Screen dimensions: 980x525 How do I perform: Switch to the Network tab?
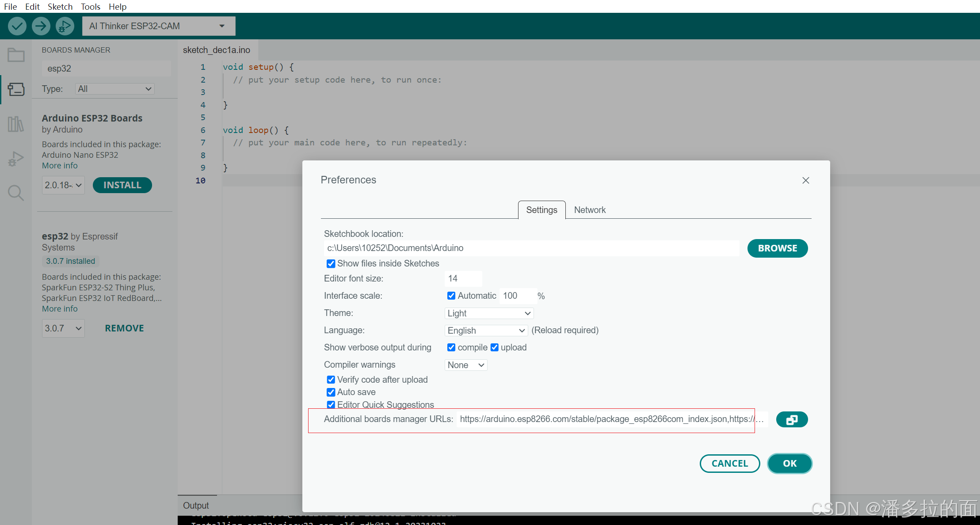589,210
